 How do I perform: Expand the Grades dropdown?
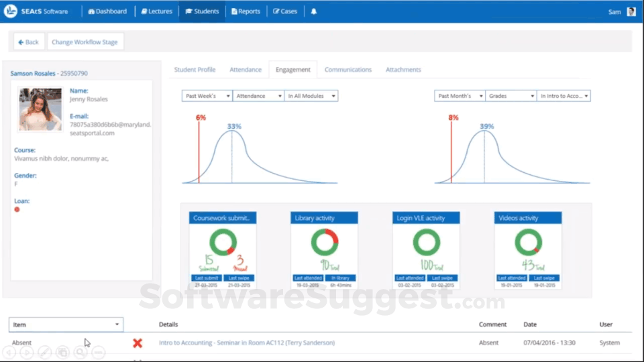[511, 96]
